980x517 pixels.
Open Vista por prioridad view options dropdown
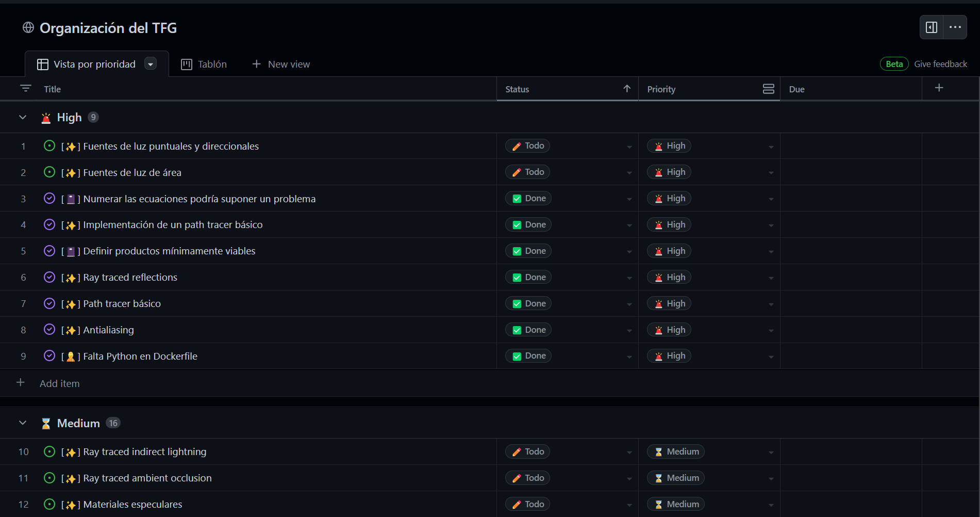point(151,64)
